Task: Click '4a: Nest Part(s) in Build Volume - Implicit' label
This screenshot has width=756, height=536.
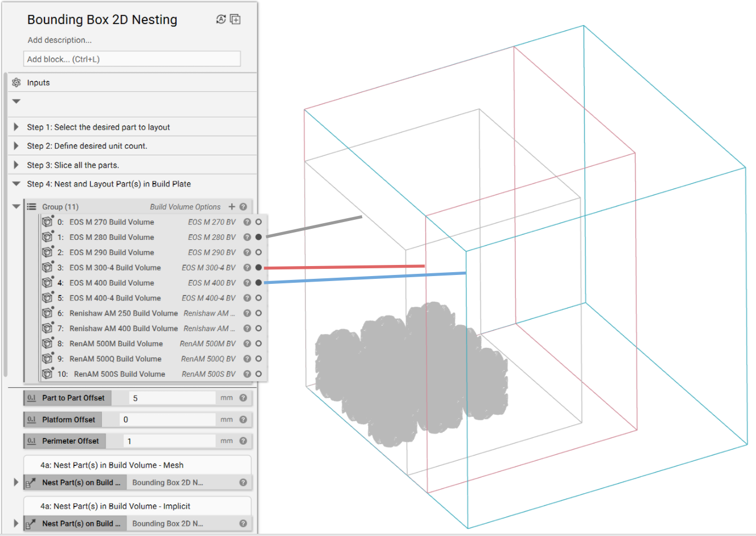Action: 115,506
